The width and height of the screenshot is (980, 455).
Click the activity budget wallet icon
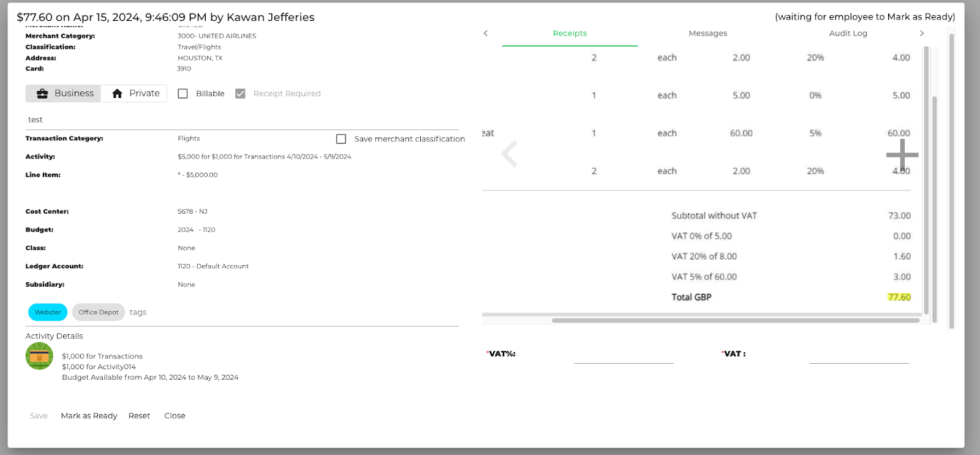point(39,356)
